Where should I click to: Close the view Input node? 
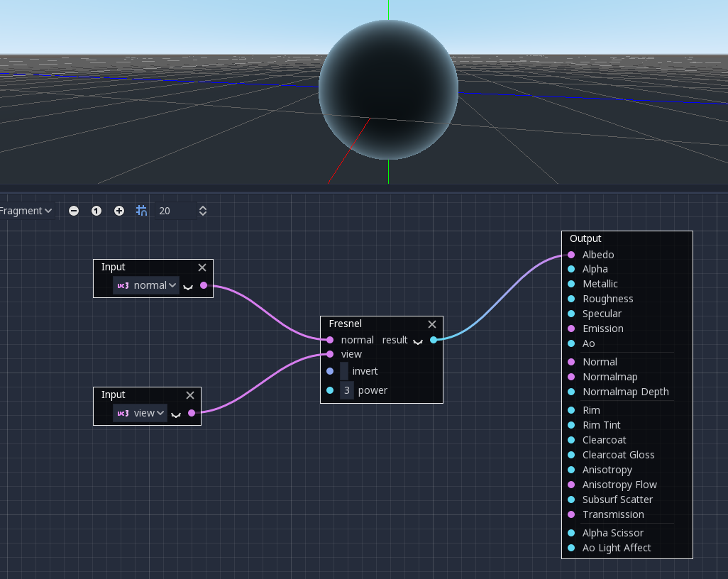[190, 395]
